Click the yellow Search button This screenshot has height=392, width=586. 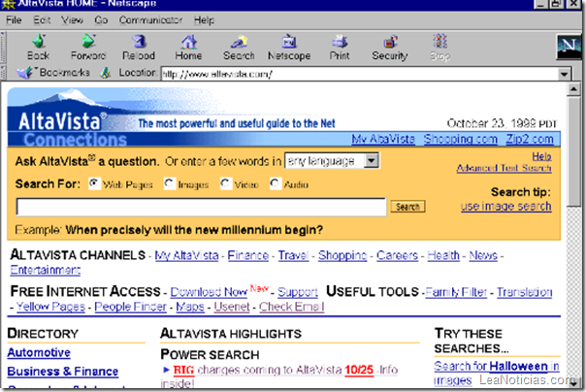point(407,207)
